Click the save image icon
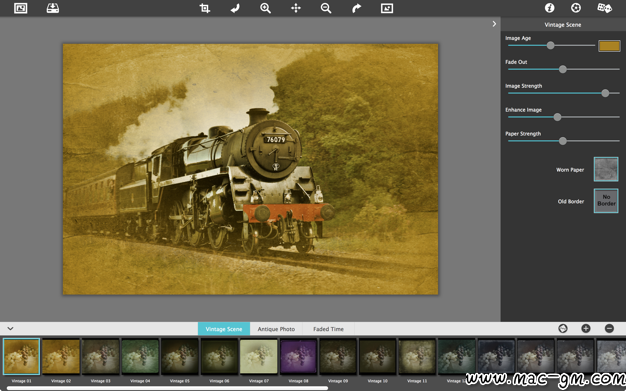Viewport: 626px width, 391px height. coord(53,8)
